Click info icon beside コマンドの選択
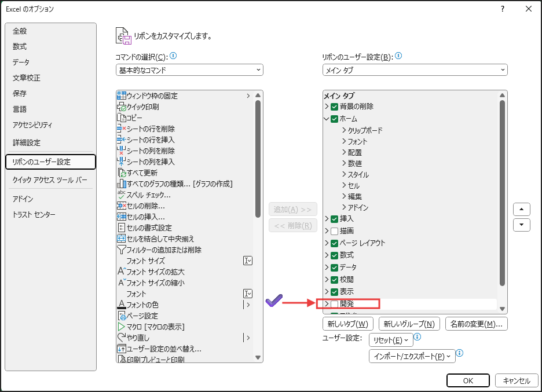Image resolution: width=542 pixels, height=392 pixels. click(x=174, y=56)
